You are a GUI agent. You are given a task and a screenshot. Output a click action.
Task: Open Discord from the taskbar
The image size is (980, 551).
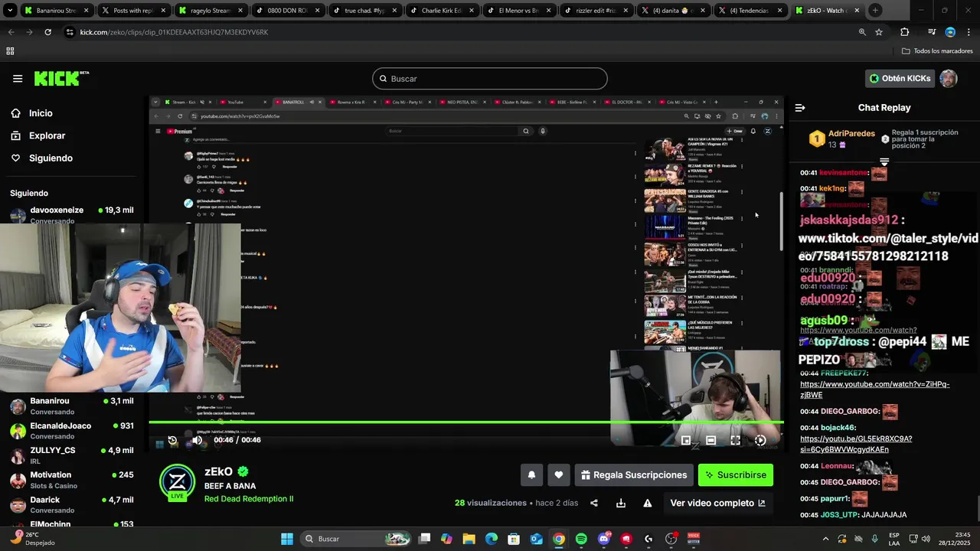[x=604, y=539]
